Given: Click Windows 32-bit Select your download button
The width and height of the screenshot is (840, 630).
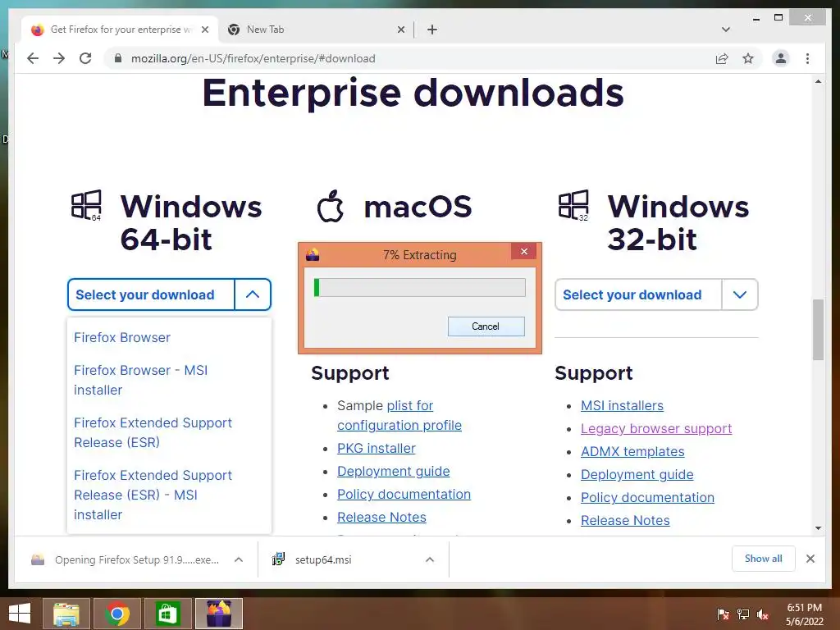Looking at the screenshot, I should point(638,294).
